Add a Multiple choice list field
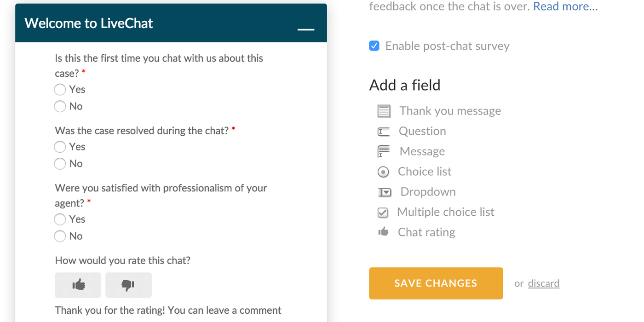Screen dimensions: 644x322 446,212
